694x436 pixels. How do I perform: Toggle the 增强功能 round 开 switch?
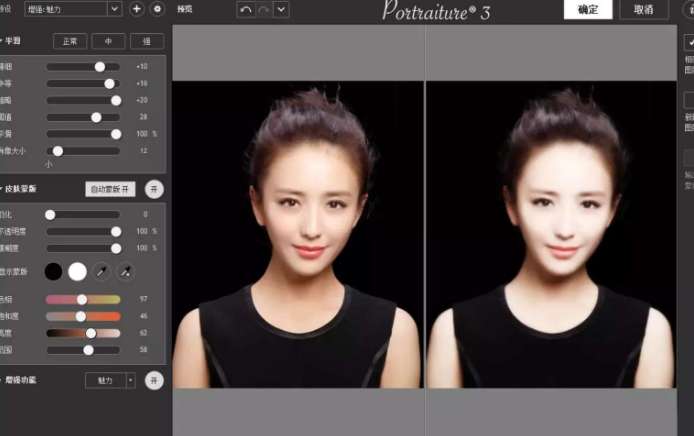tap(154, 380)
